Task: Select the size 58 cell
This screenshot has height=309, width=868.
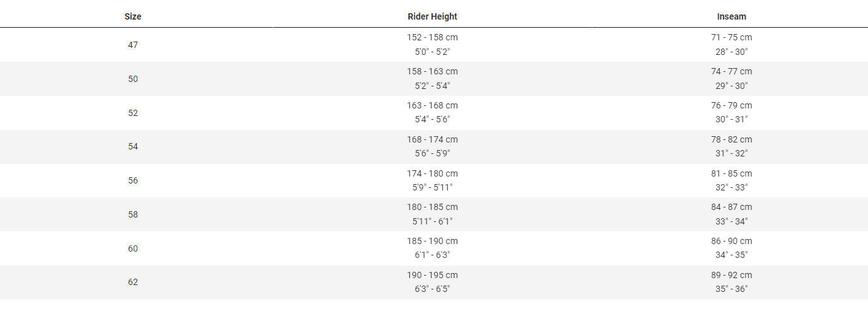Action: click(132, 214)
